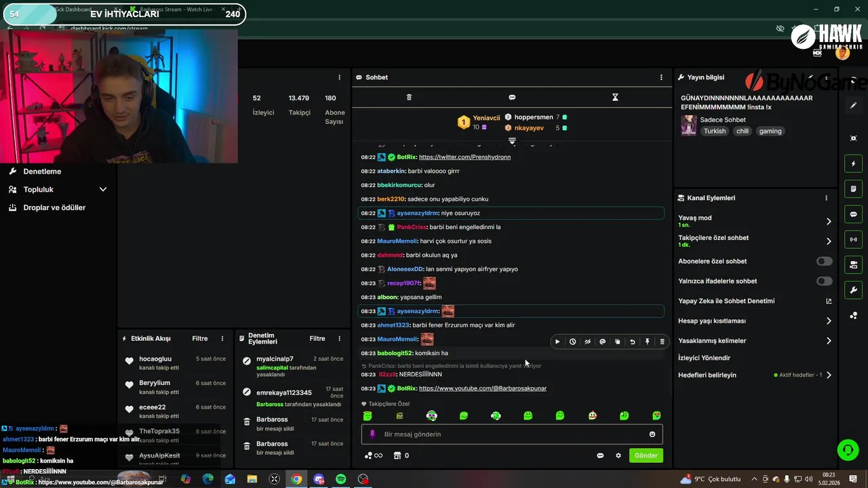
Task: Open BotRix twitter.com/Prenshydronn link
Action: click(x=465, y=157)
